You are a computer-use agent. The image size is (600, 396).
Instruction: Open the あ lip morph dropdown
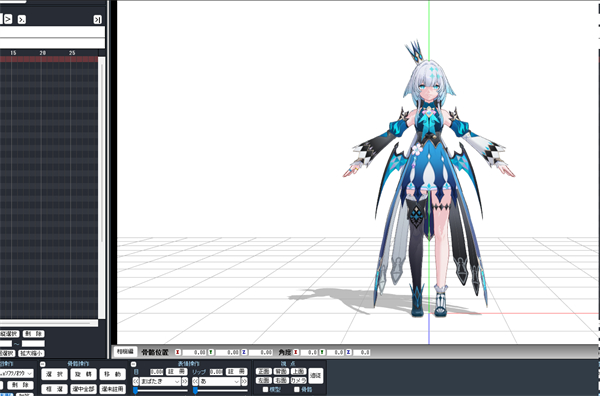tap(220, 381)
